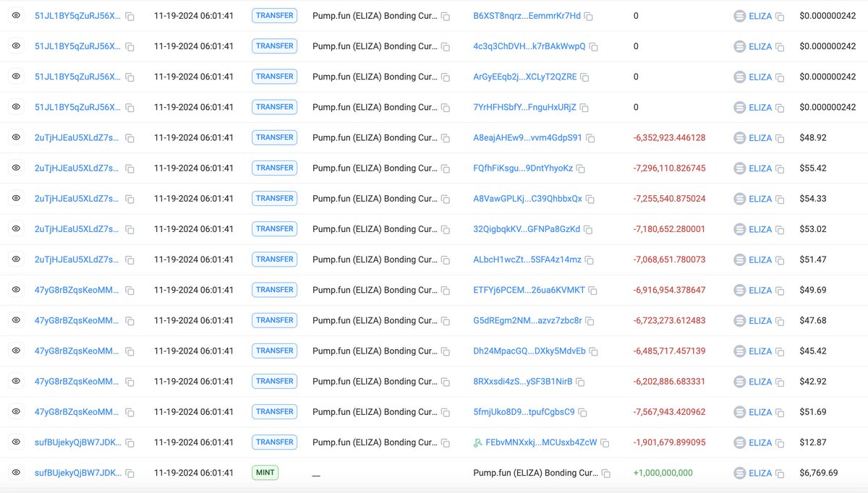Open address FQfhFiKsgu...9DntYhyoKz
Image resolution: width=868 pixels, height=493 pixels.
pyautogui.click(x=523, y=168)
